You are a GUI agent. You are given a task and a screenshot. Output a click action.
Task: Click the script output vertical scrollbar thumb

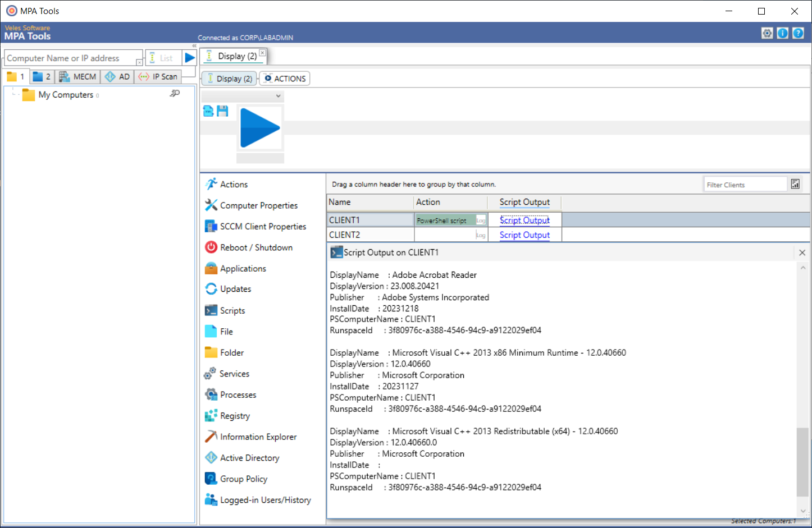tap(802, 462)
